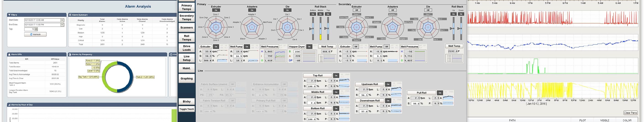Click the Alarm Summary list icon

pos(70,15)
